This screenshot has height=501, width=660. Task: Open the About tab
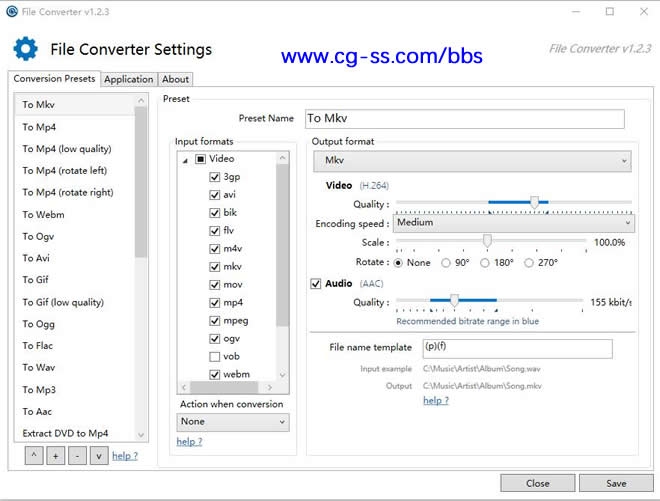pos(175,79)
